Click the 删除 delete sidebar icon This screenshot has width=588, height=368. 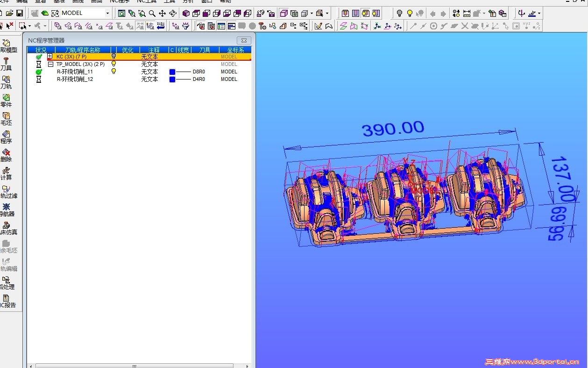(6, 155)
